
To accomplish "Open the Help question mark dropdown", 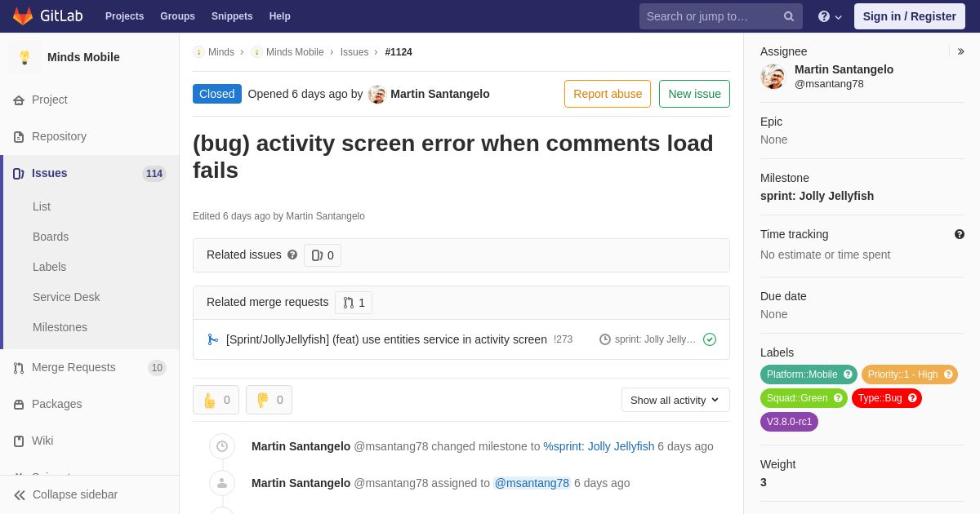I will [x=830, y=16].
